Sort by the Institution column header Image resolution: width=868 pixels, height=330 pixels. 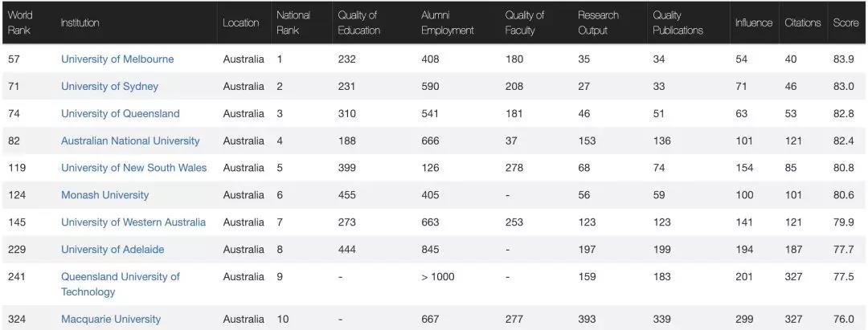pos(80,22)
